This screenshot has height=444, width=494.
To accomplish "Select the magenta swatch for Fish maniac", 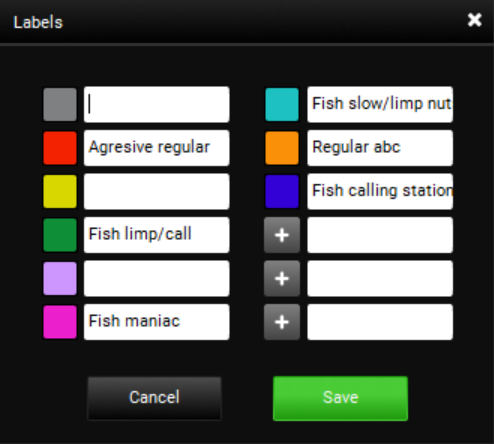I will pyautogui.click(x=60, y=322).
